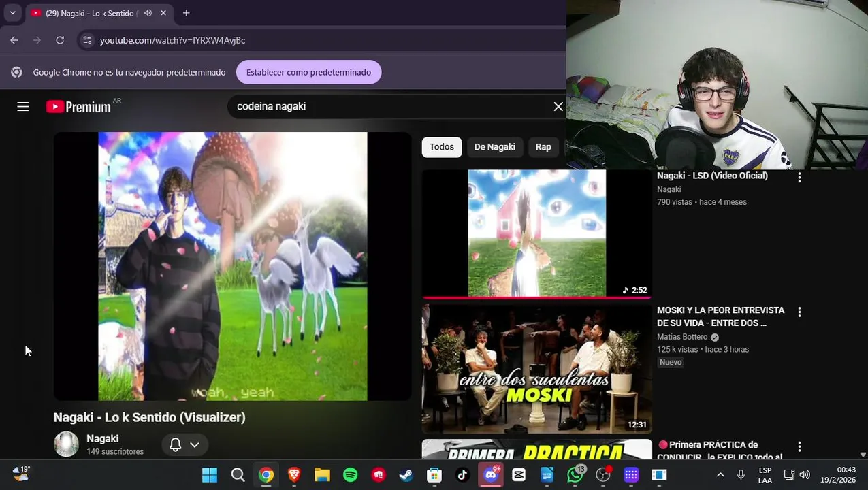
Task: Mute the tab via its speaker icon
Action: tap(148, 13)
